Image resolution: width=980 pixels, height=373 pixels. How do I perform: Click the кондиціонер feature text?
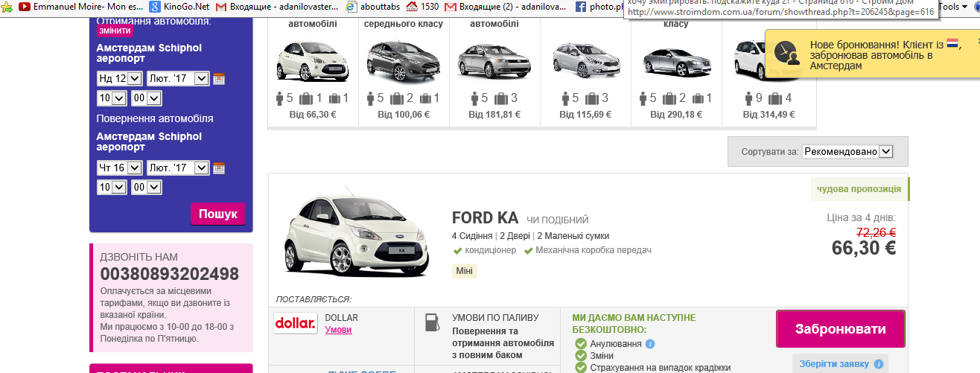(491, 250)
